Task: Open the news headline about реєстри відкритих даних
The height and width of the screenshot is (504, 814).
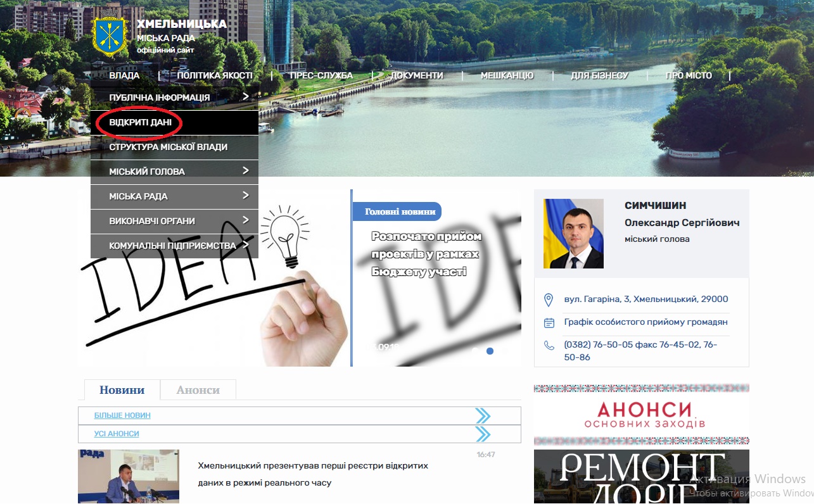Action: [313, 474]
